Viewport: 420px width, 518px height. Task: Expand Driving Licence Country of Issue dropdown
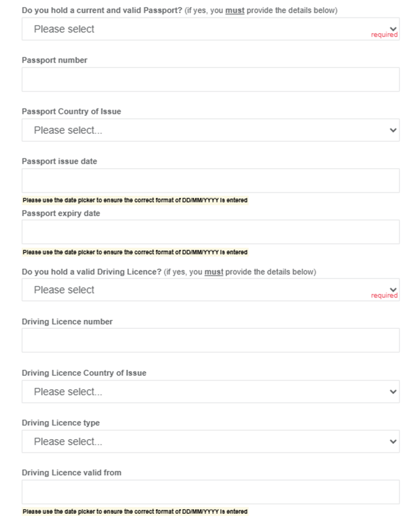pos(210,392)
